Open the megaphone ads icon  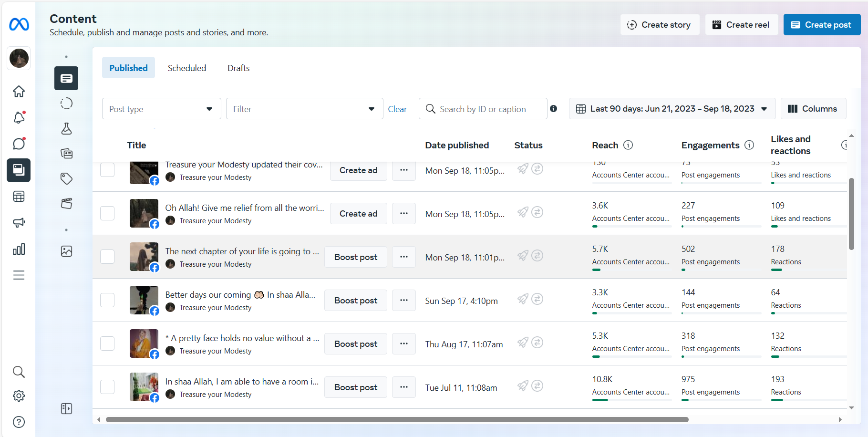pos(19,222)
